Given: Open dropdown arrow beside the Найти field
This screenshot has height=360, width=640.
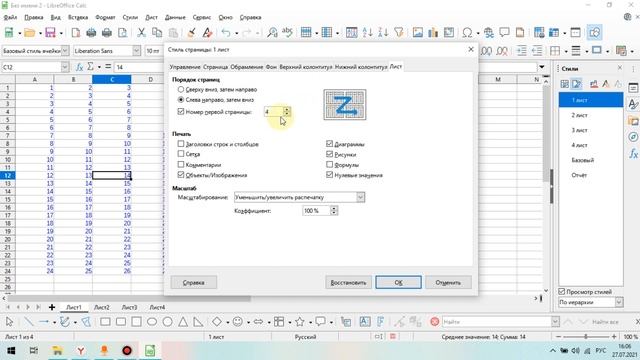Looking at the screenshot, I should [x=555, y=322].
